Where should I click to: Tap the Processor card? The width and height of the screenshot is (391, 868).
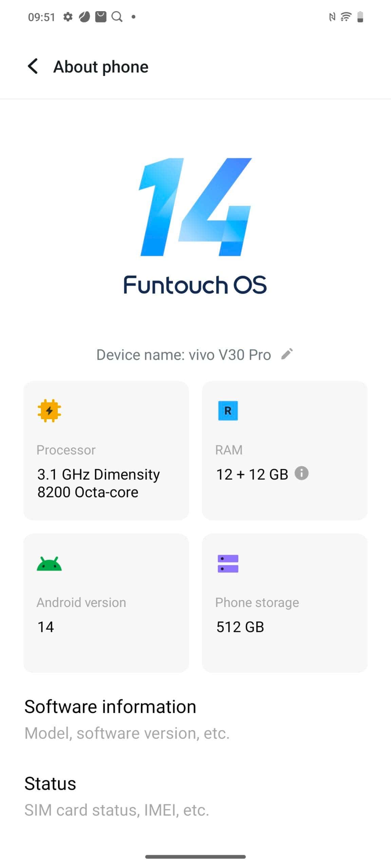point(106,450)
